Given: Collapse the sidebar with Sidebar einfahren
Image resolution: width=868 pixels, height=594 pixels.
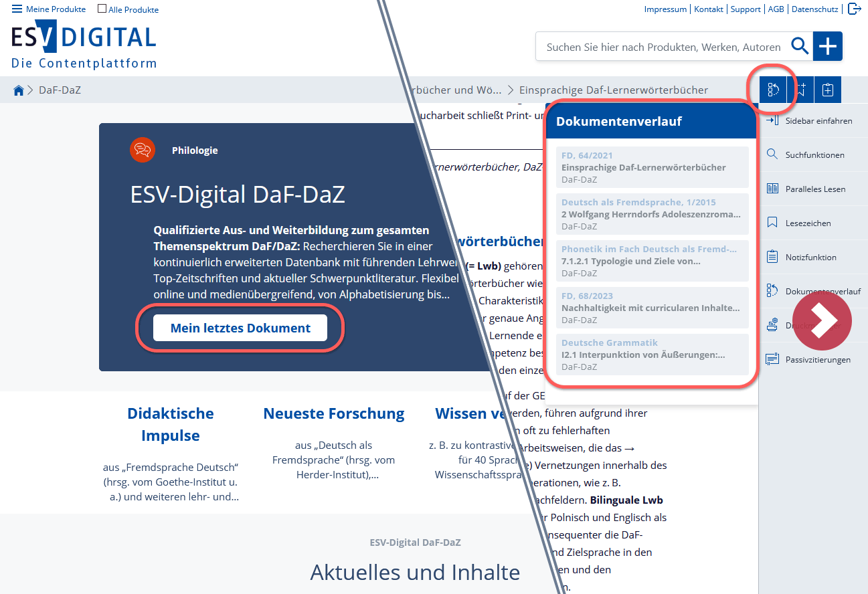Looking at the screenshot, I should point(812,121).
